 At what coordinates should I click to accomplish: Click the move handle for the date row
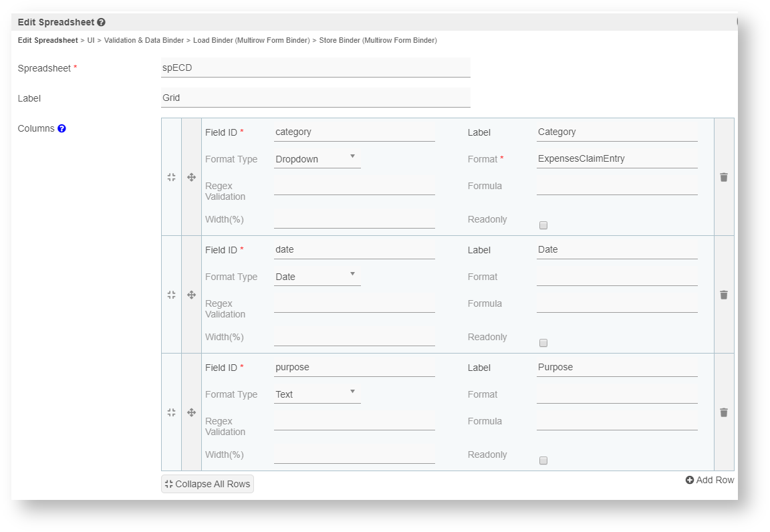(191, 295)
